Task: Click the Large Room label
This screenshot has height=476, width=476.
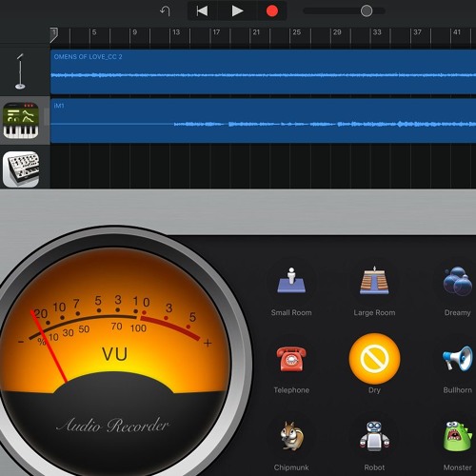Action: pos(374,312)
